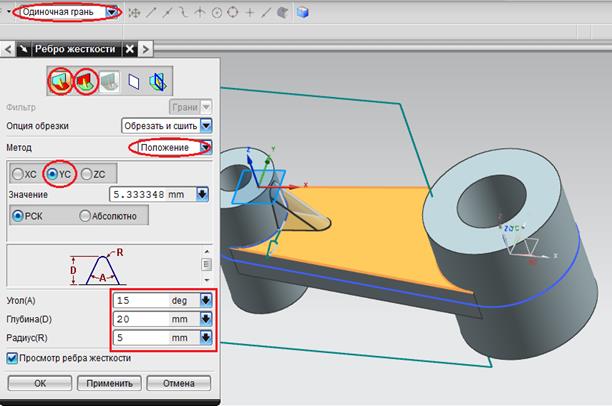Select the ZC radio button
The height and width of the screenshot is (406, 612).
click(x=86, y=174)
